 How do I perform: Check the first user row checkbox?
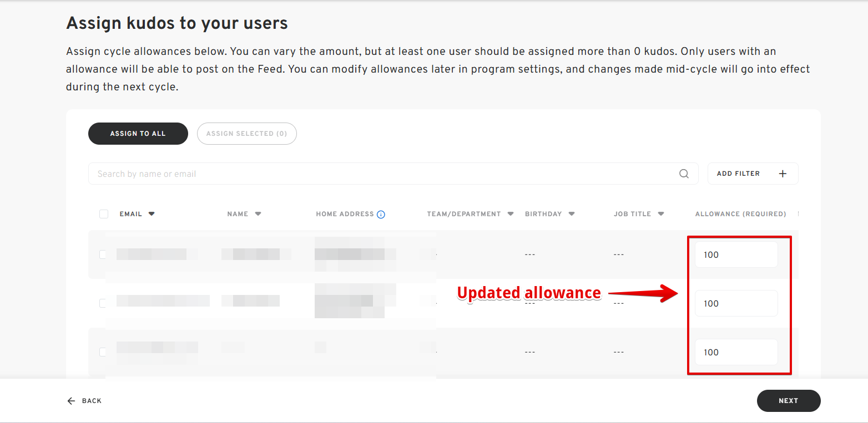[103, 254]
